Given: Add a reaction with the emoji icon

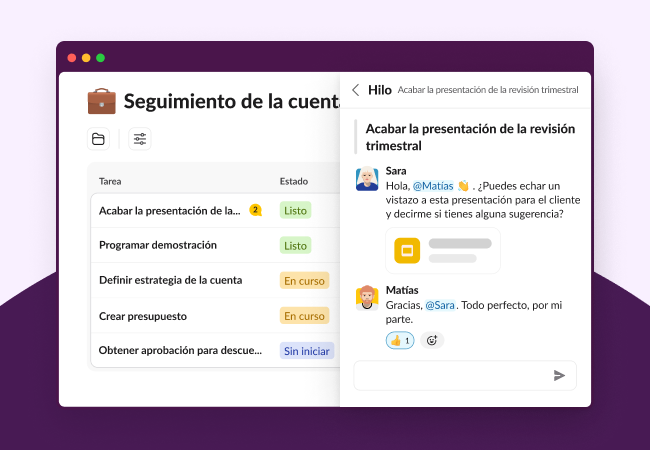Looking at the screenshot, I should pyautogui.click(x=432, y=340).
